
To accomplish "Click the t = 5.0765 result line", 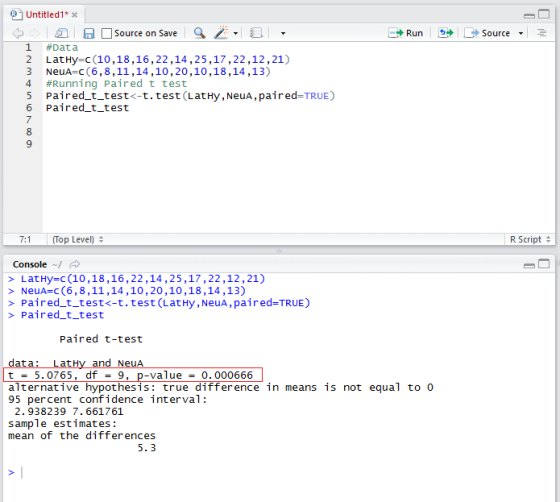I will 131,375.
